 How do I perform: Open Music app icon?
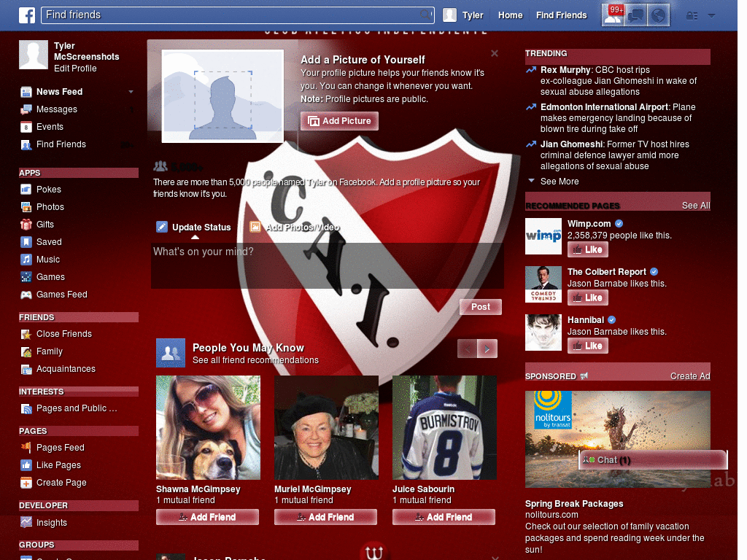(x=26, y=260)
